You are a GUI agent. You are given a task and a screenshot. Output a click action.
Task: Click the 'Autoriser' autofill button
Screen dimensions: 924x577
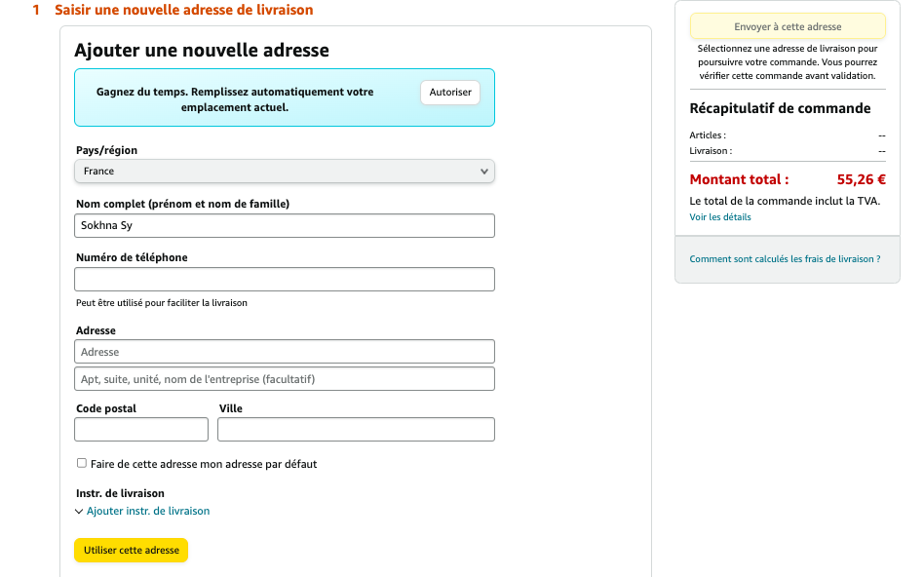(449, 92)
